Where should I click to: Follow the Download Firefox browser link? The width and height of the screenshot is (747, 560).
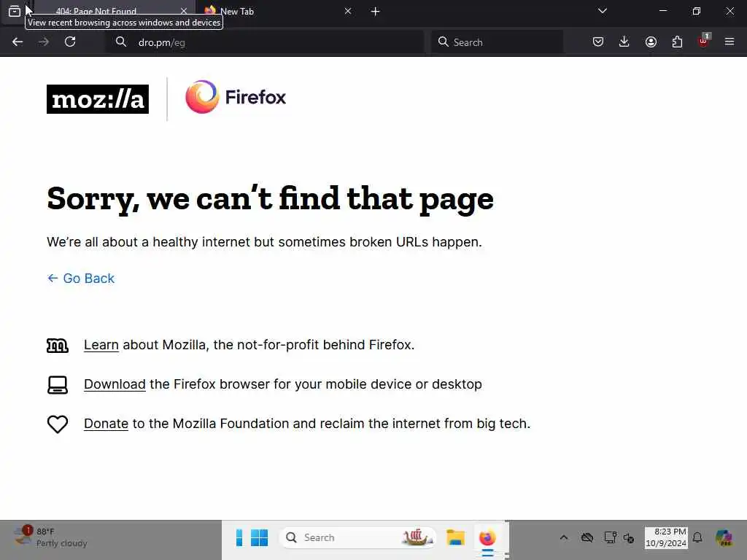click(115, 384)
